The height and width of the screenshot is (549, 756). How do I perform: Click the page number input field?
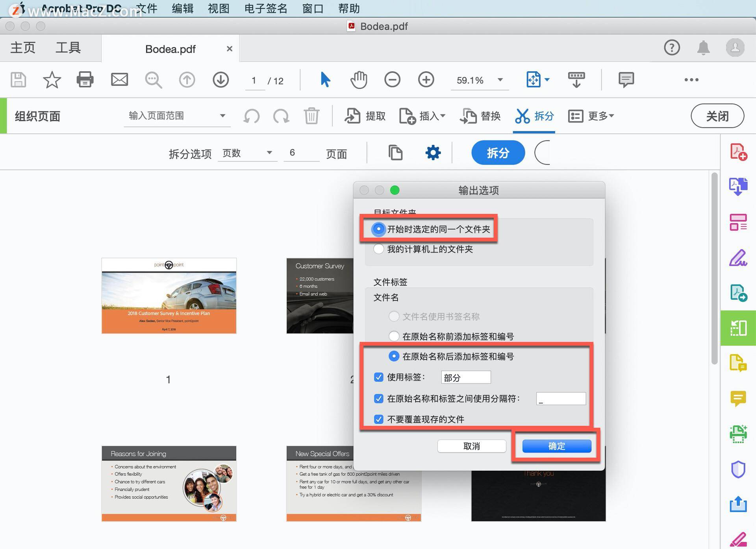(x=254, y=80)
